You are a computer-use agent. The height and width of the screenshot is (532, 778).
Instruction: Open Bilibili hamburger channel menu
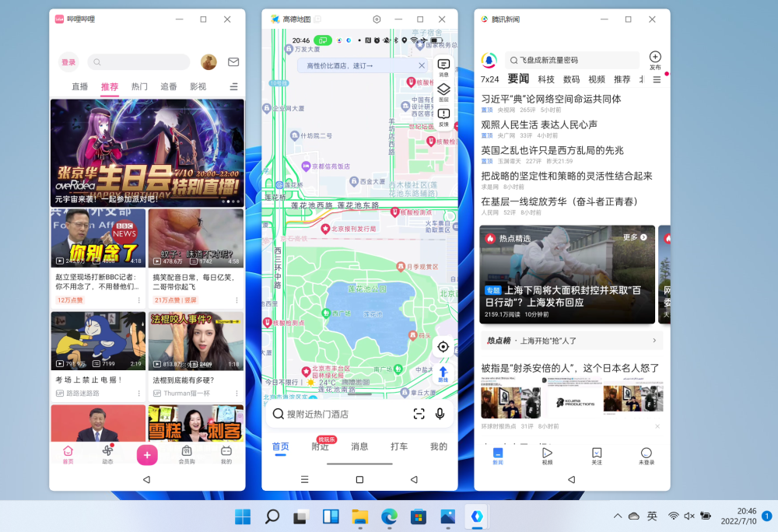[233, 87]
